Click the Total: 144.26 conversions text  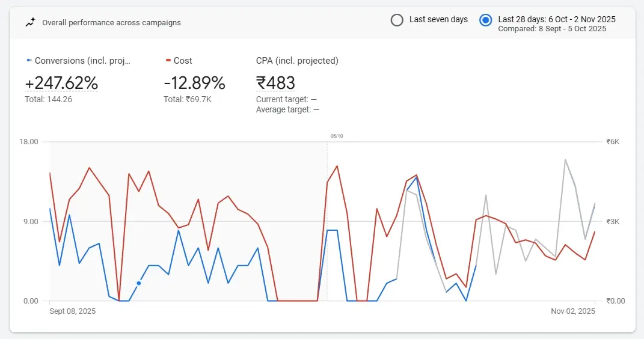click(x=48, y=99)
